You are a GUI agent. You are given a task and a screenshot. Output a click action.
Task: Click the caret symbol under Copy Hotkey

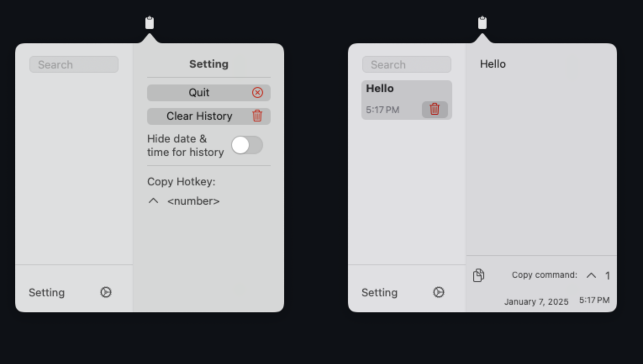coord(153,201)
